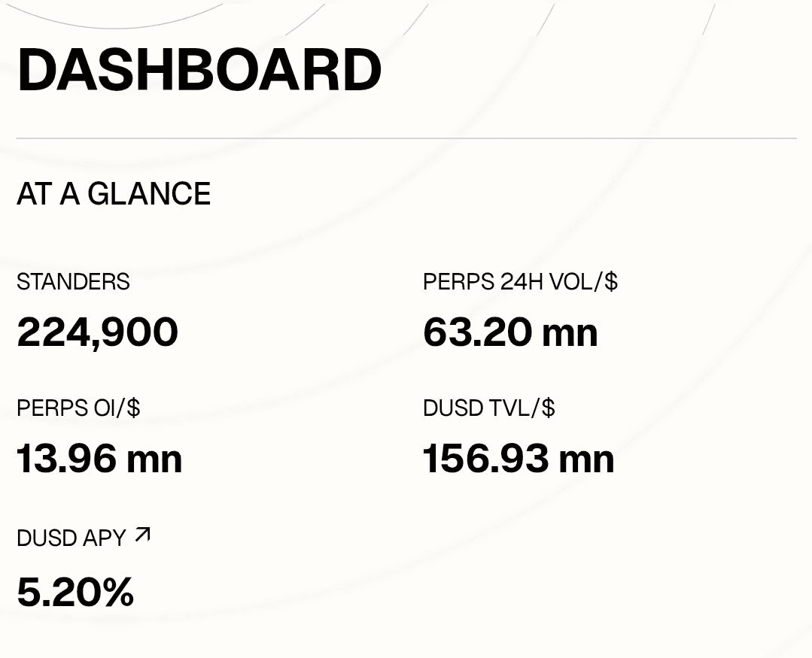Click the dollar sign in DUSD TVL/$
This screenshot has width=812, height=658.
tap(548, 408)
